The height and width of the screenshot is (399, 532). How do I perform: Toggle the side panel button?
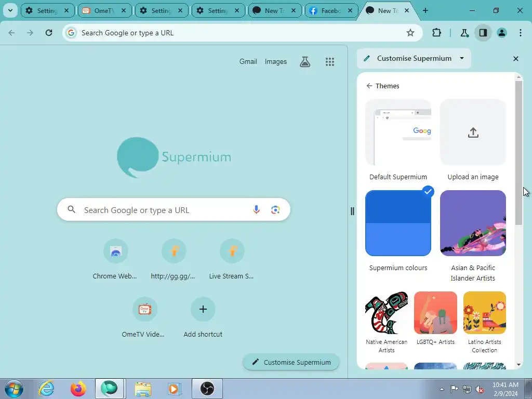(x=483, y=33)
